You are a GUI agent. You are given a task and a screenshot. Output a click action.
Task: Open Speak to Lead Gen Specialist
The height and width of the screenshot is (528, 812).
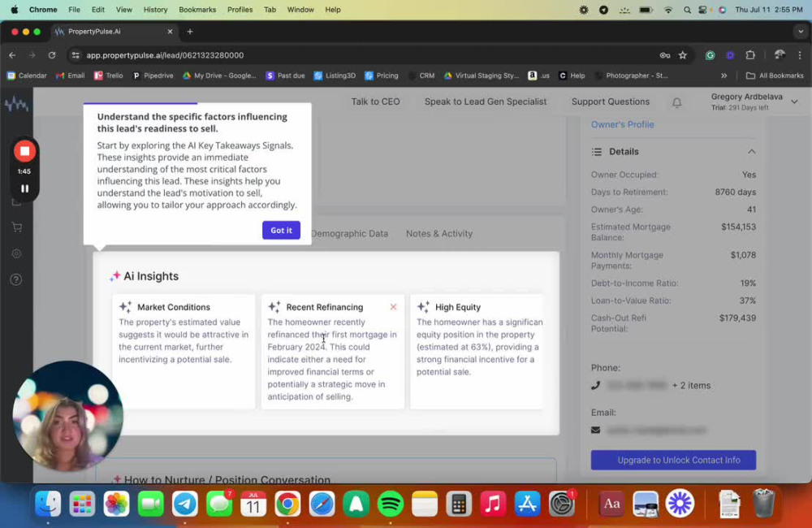pyautogui.click(x=486, y=102)
